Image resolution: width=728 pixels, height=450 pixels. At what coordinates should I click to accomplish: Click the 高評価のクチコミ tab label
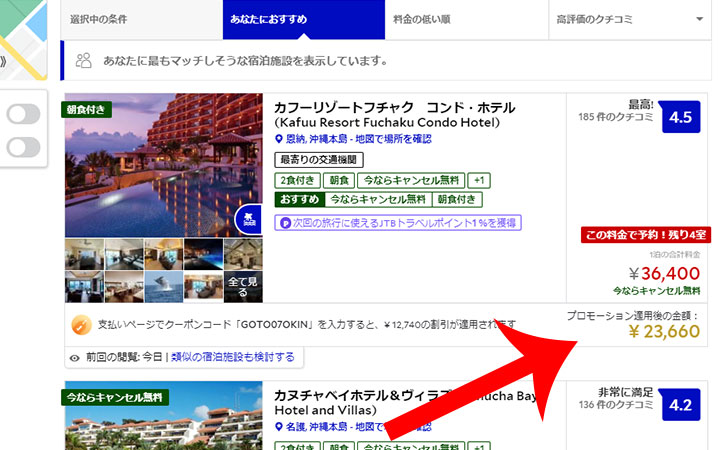click(594, 20)
